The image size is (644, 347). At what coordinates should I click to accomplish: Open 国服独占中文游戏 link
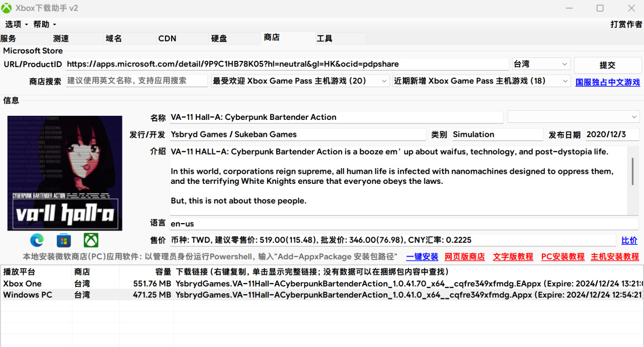coord(608,82)
